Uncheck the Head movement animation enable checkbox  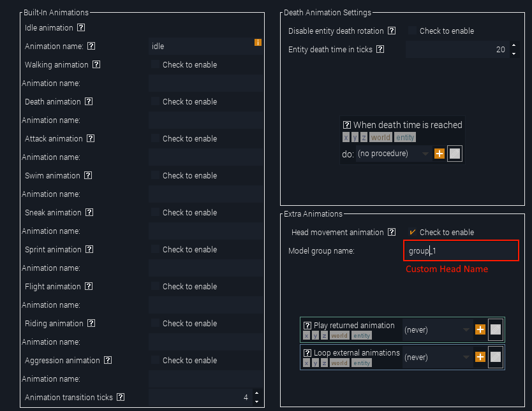point(412,232)
